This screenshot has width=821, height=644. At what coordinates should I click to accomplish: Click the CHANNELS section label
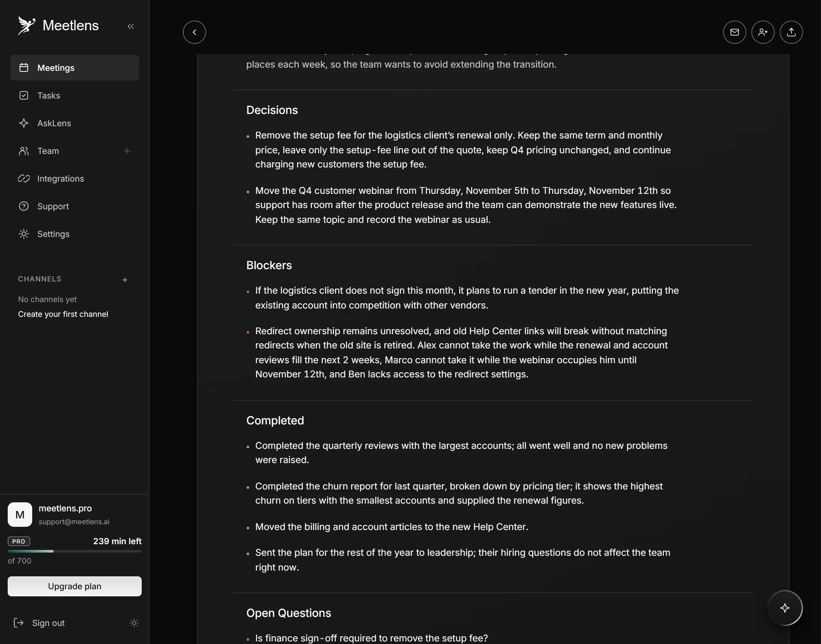40,279
